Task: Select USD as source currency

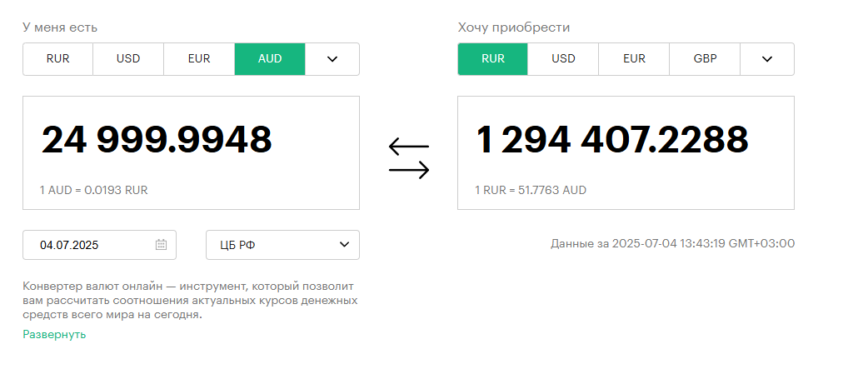Action: point(128,58)
